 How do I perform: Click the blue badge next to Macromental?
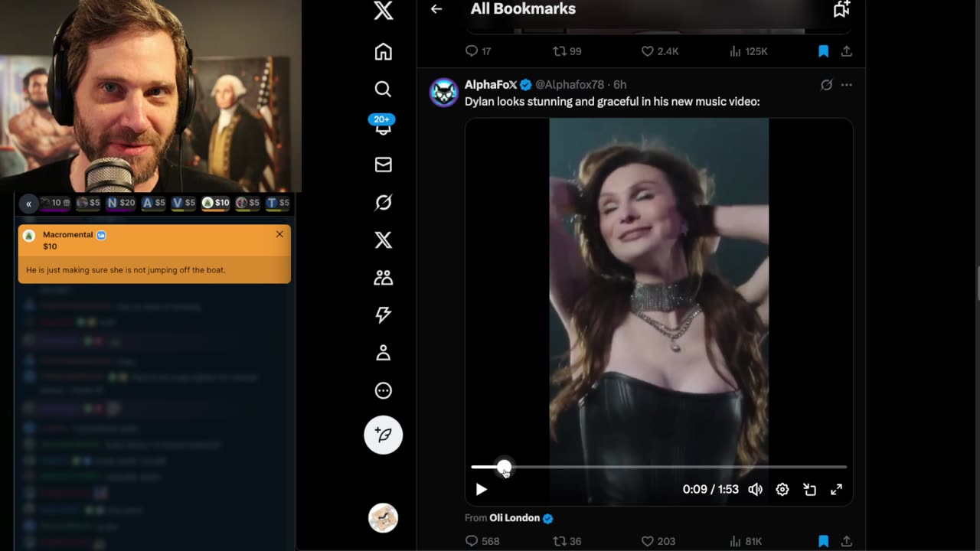(x=102, y=235)
